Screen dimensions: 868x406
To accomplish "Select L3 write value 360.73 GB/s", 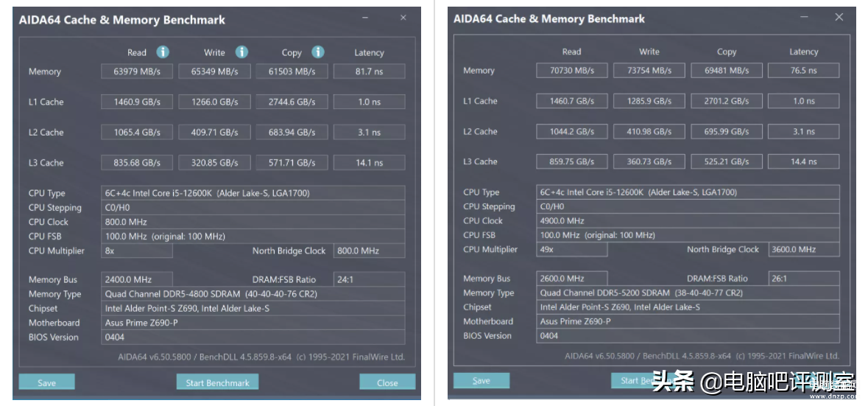I will point(649,161).
